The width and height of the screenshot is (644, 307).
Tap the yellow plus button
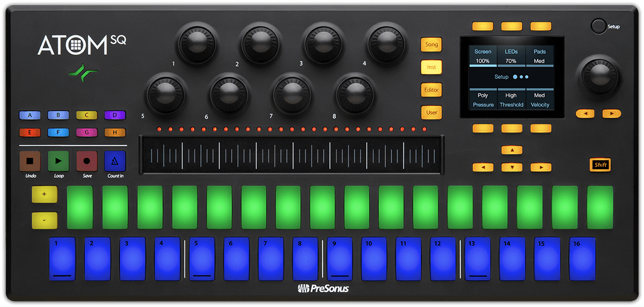[x=44, y=194]
